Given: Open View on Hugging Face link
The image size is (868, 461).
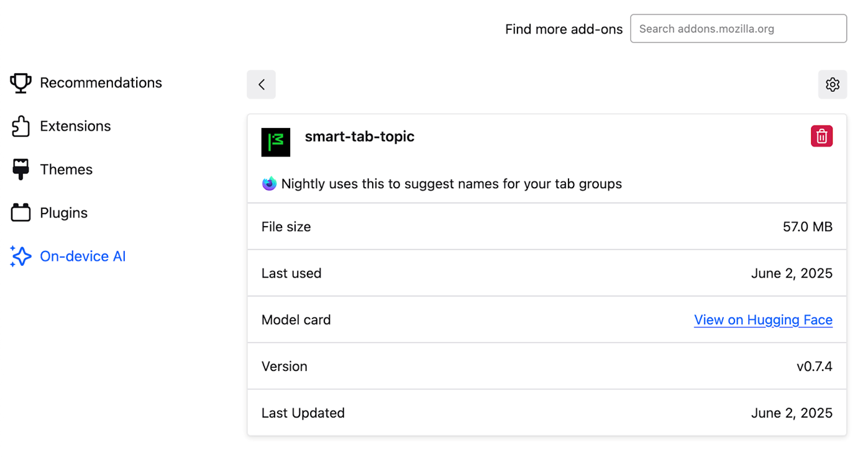Looking at the screenshot, I should [x=763, y=320].
